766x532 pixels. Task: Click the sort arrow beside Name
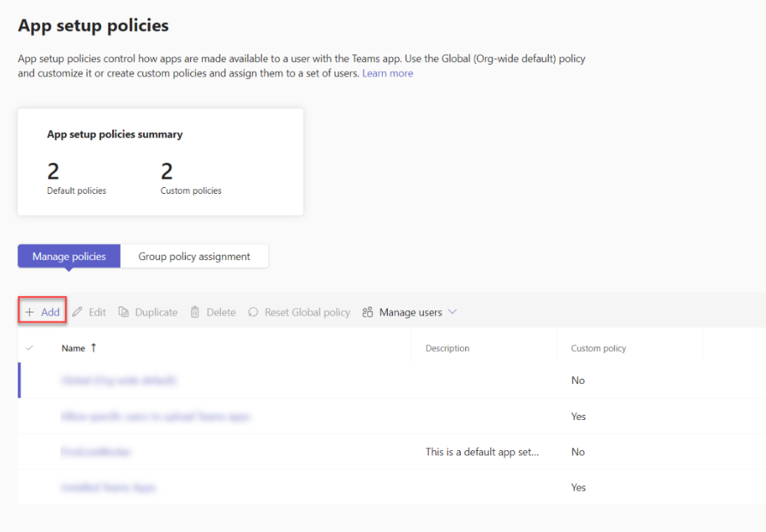click(93, 347)
